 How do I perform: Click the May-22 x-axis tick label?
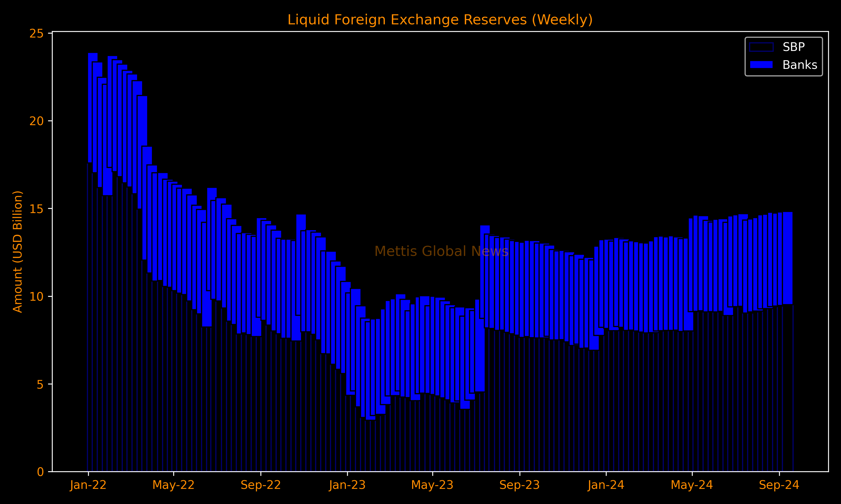point(173,485)
